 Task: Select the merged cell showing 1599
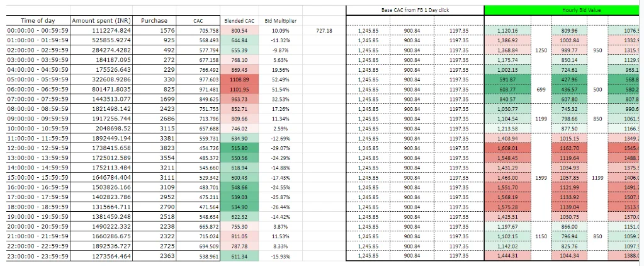coord(540,178)
